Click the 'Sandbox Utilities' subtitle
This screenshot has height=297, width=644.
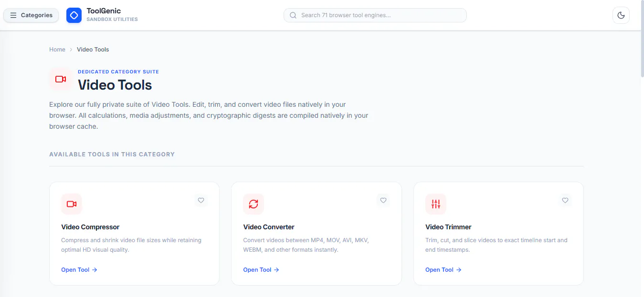tap(112, 20)
